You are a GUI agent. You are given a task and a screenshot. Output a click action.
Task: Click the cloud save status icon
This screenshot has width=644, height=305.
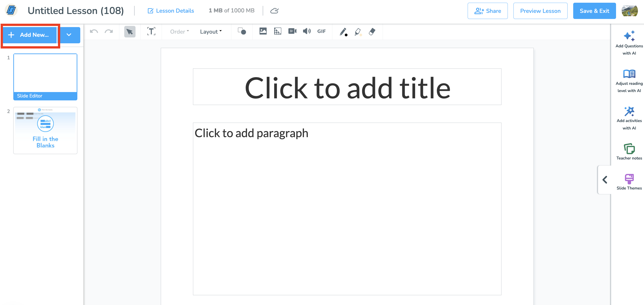(274, 11)
